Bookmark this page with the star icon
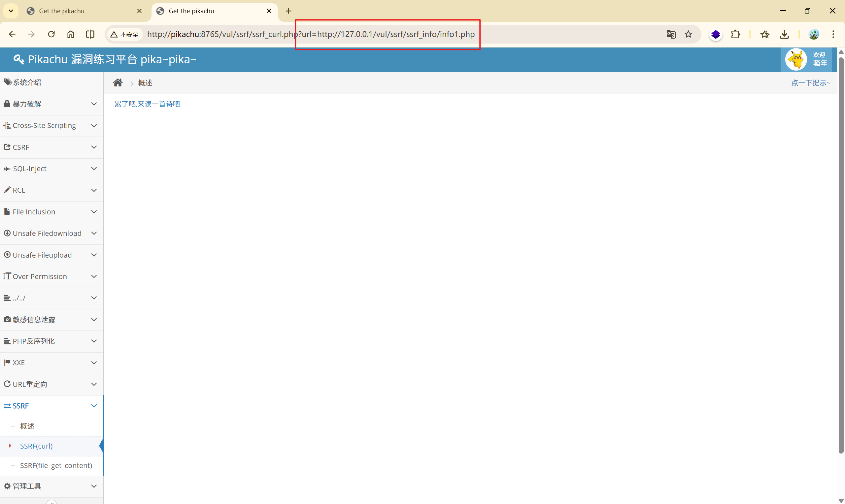The image size is (845, 504). click(x=688, y=34)
